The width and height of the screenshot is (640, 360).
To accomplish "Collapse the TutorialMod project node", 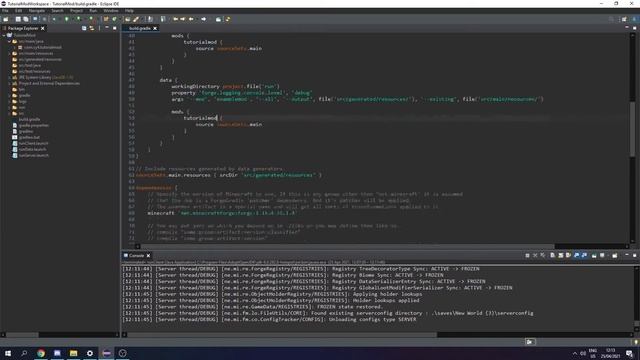I will click(x=4, y=36).
